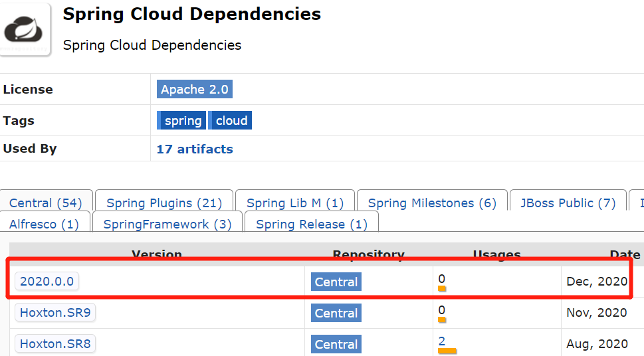Click Central repository badge for Hoxton.SR8

[336, 345]
